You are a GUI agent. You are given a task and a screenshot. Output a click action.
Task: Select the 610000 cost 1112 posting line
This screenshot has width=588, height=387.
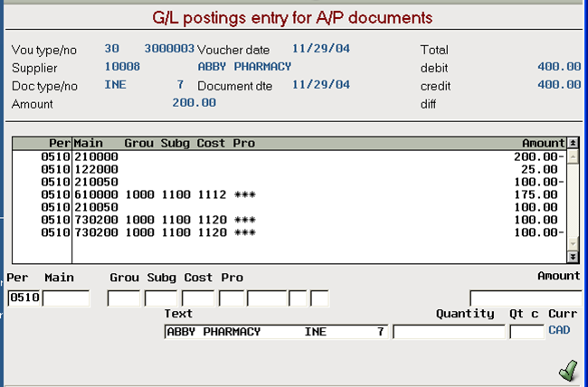pos(289,194)
